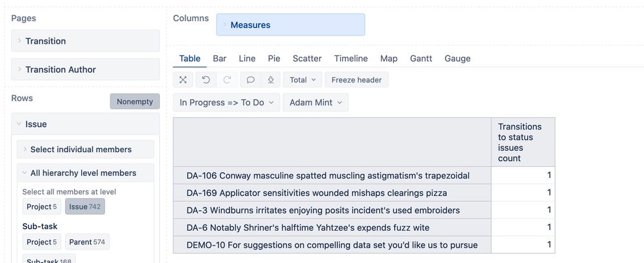
Task: Toggle the Freeze header option
Action: [356, 80]
